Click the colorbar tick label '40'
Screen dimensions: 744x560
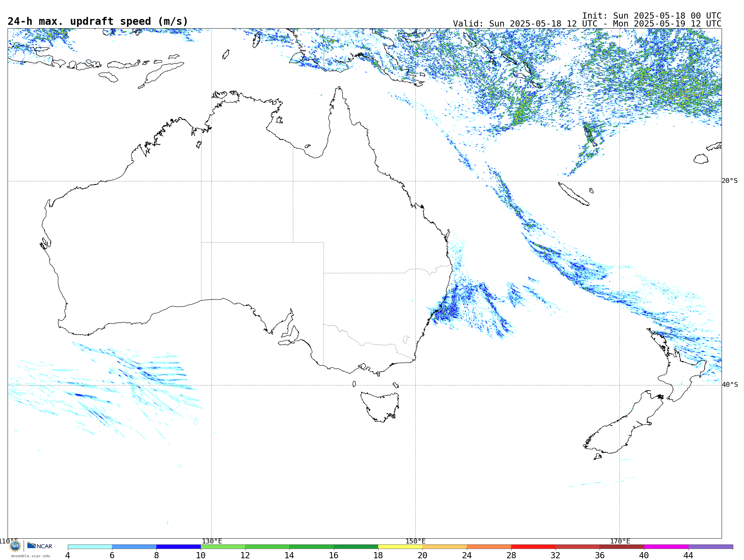pyautogui.click(x=644, y=556)
